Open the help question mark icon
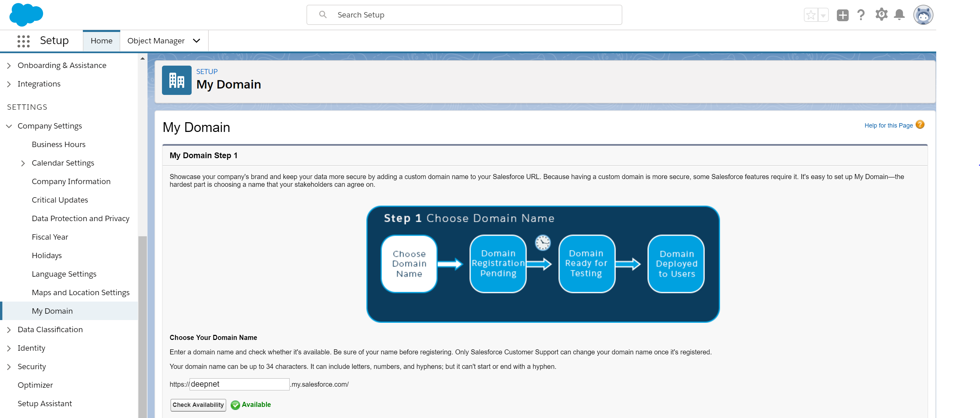 point(861,15)
